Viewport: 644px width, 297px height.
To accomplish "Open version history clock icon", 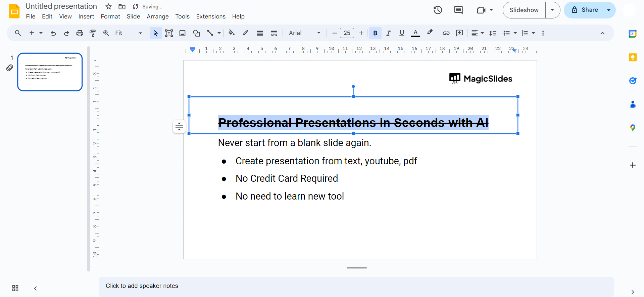I will (x=438, y=10).
